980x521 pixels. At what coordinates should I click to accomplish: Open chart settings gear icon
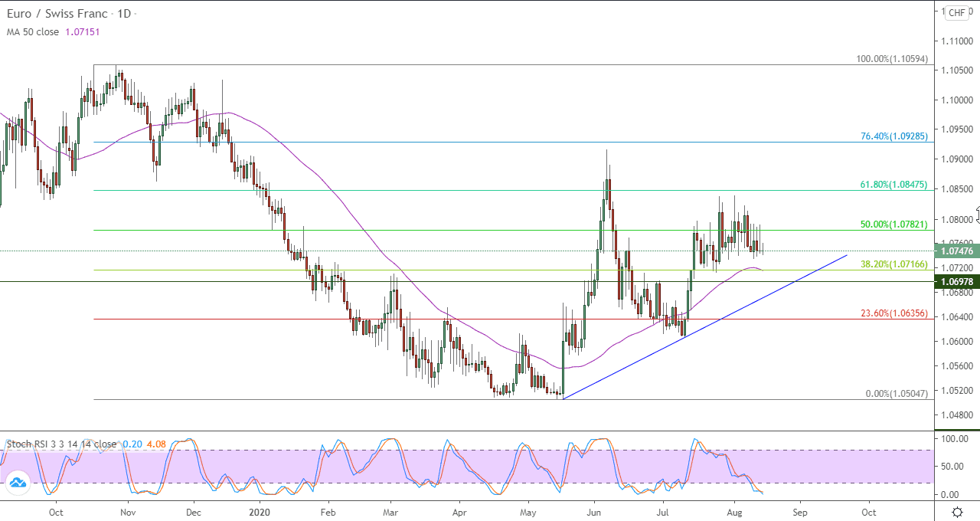pyautogui.click(x=957, y=512)
